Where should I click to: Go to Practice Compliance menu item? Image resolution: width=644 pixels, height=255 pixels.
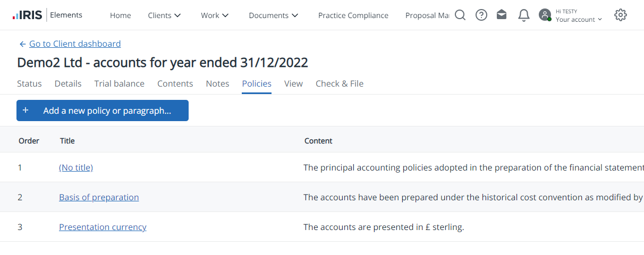pyautogui.click(x=353, y=15)
